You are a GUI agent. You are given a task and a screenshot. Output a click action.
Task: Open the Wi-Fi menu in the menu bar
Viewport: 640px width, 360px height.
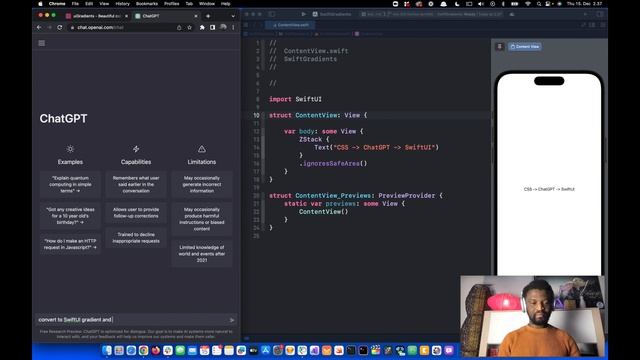click(x=528, y=4)
